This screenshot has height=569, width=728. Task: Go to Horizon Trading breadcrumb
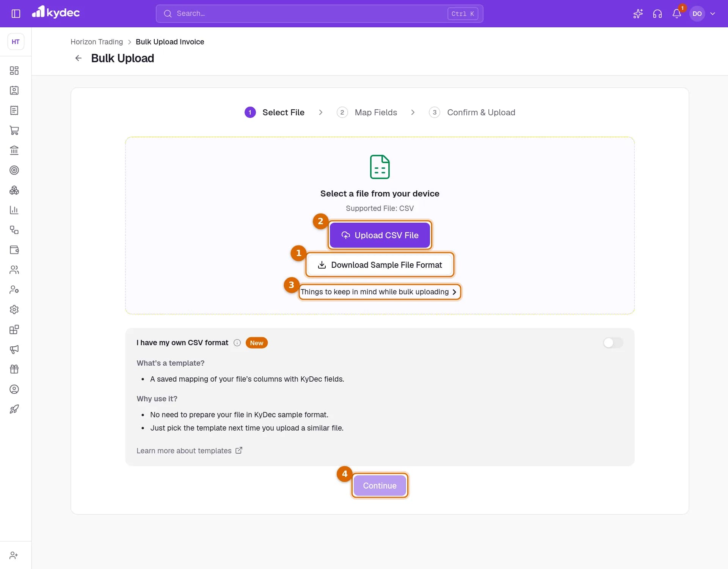click(x=97, y=42)
